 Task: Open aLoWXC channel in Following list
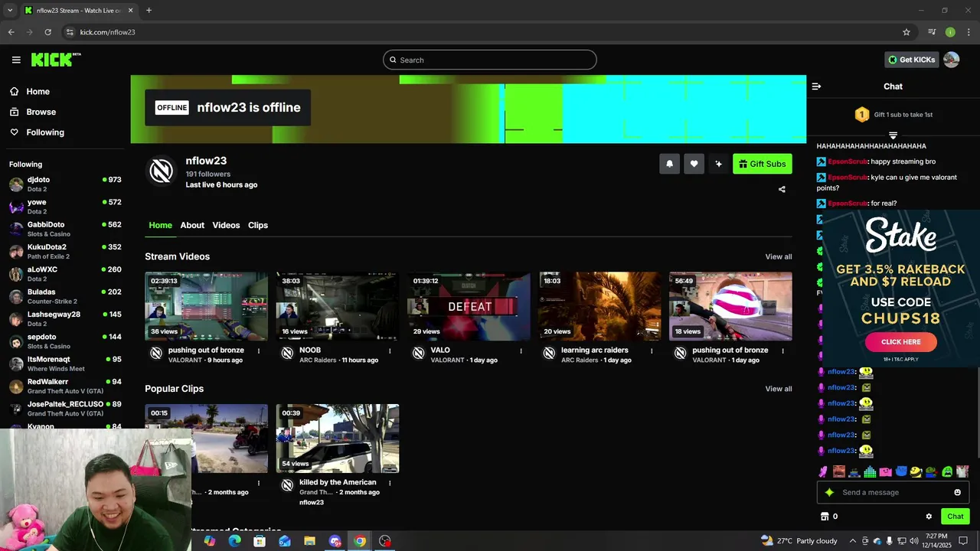click(x=65, y=273)
